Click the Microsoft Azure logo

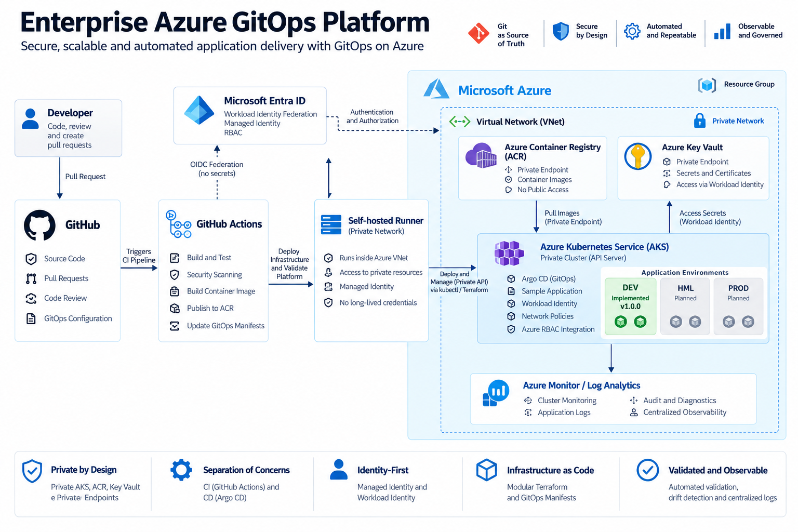coord(436,89)
